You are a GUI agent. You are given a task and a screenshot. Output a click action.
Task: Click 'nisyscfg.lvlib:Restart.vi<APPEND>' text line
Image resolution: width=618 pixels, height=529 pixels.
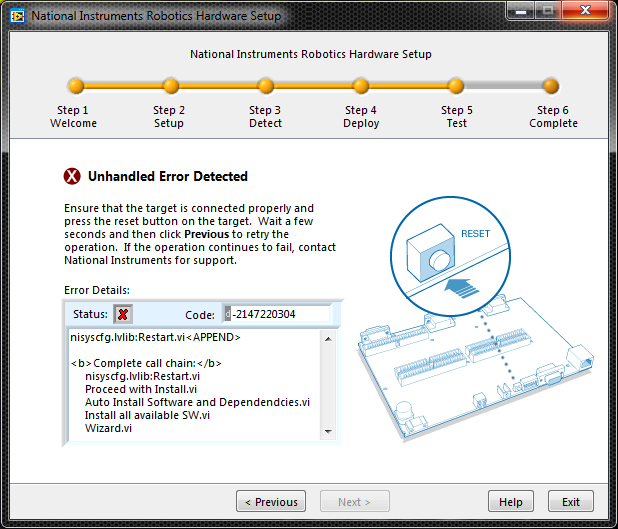click(155, 337)
